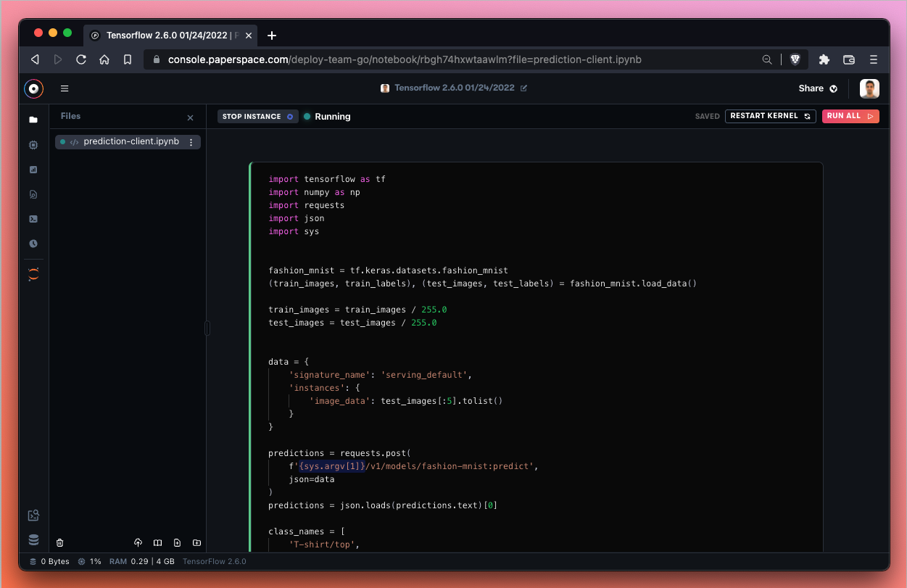Open the browser extensions puzzle icon

click(x=824, y=59)
